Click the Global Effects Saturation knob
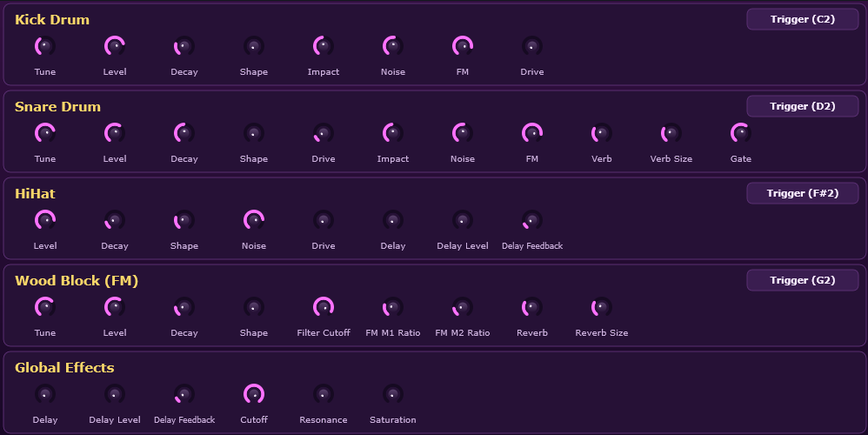 (x=393, y=393)
